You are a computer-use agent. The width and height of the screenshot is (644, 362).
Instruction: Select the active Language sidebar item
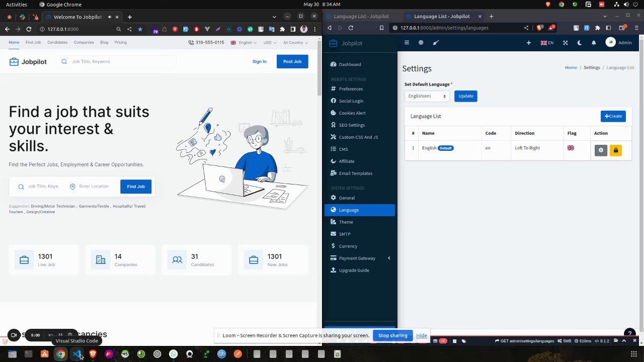click(x=360, y=210)
